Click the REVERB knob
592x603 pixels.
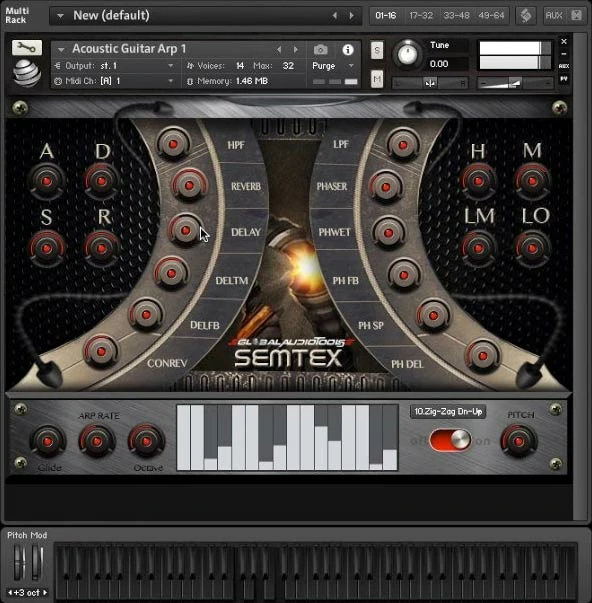[x=189, y=186]
